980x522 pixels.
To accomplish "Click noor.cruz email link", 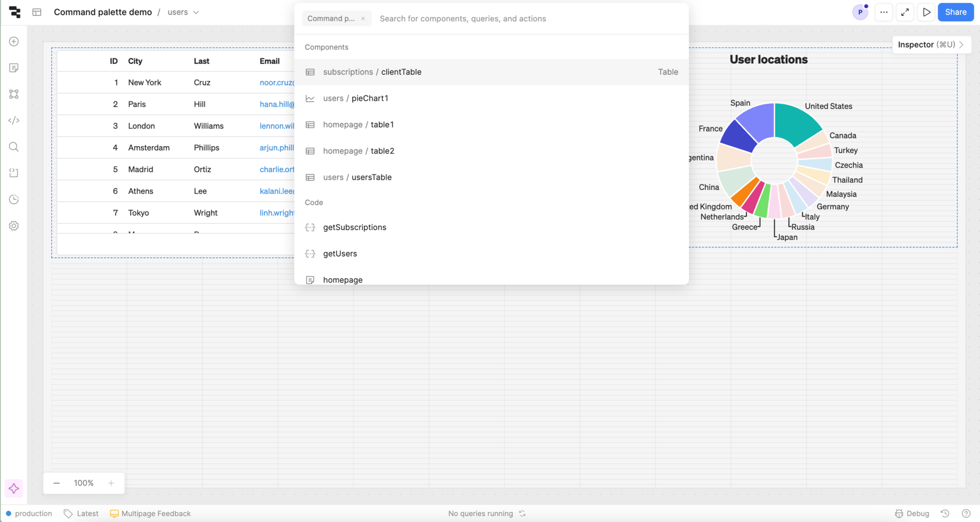I will click(x=277, y=82).
